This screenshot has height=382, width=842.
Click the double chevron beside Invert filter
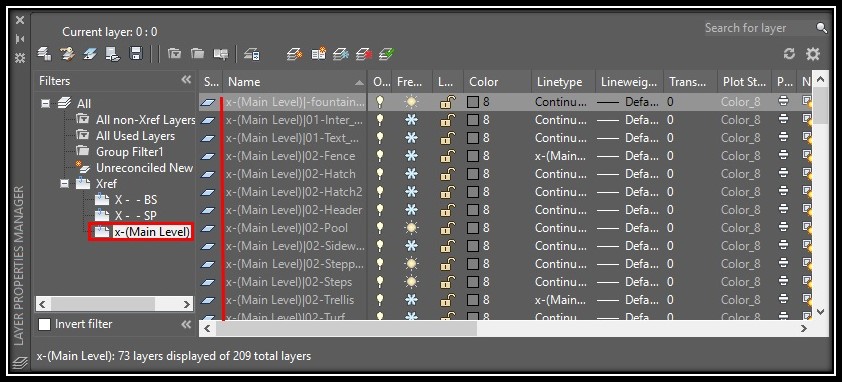point(186,324)
